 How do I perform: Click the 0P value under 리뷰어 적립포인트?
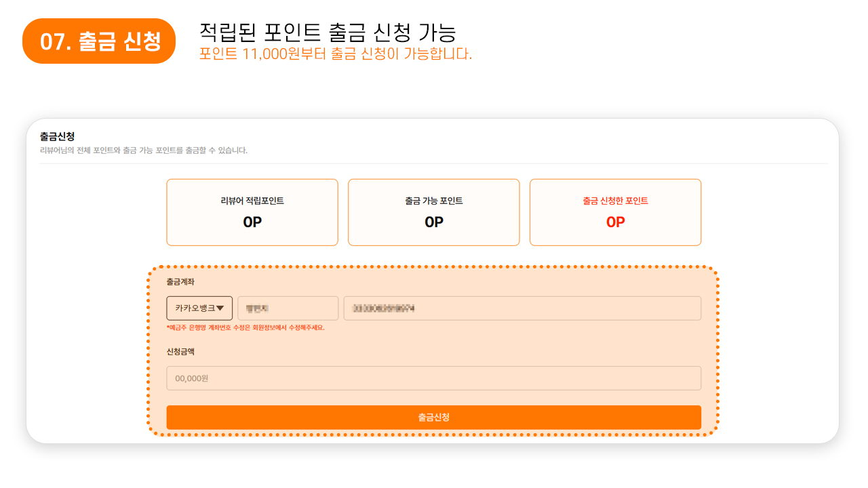coord(252,222)
